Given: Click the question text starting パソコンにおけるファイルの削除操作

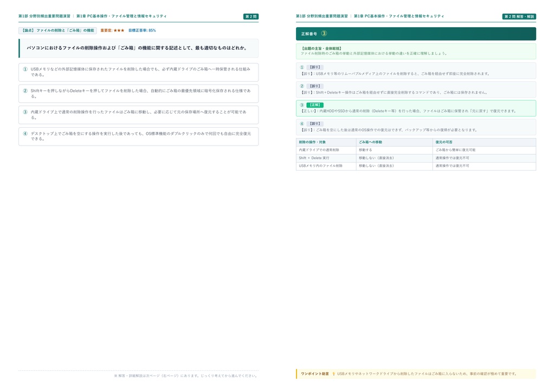Looking at the screenshot, I should (x=137, y=48).
